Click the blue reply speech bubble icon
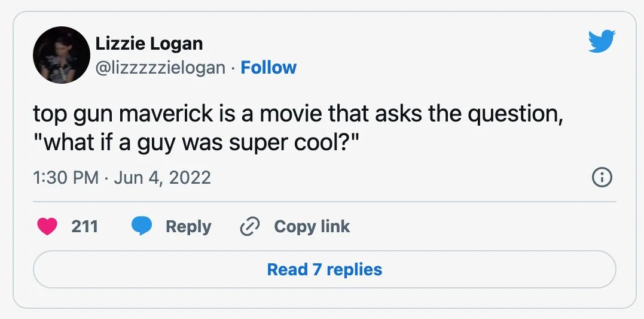Image resolution: width=644 pixels, height=319 pixels. click(142, 226)
